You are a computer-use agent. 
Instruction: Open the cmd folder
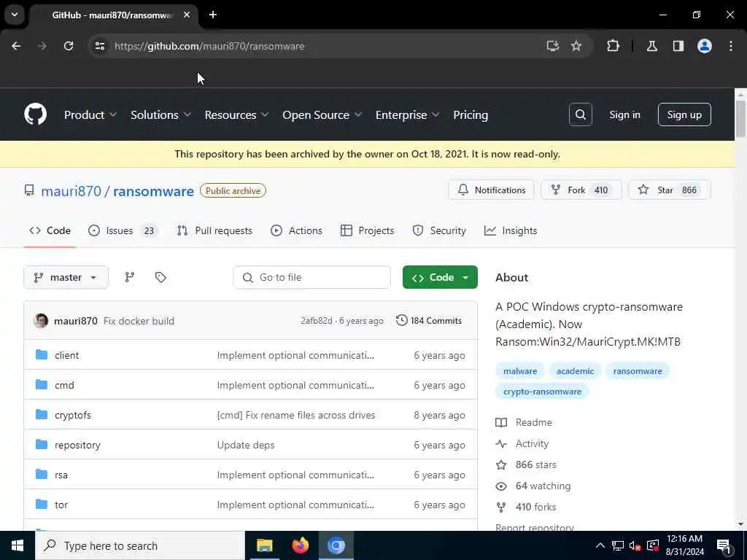(x=64, y=385)
